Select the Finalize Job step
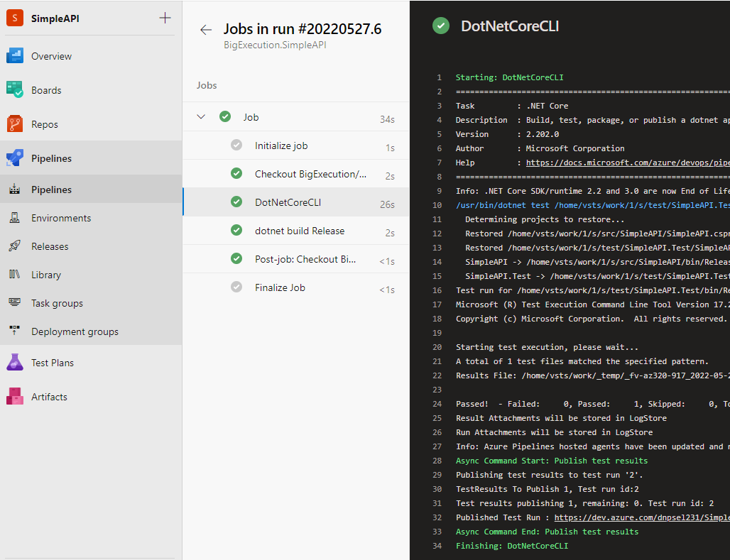Screen dimensions: 730x560 coord(296,287)
